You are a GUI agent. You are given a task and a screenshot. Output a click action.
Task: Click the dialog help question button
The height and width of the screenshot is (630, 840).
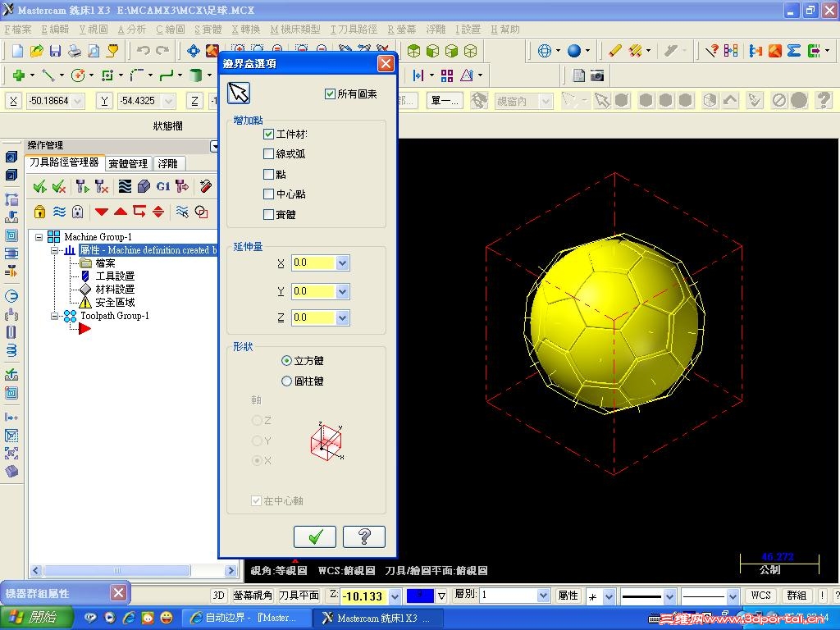coord(363,536)
